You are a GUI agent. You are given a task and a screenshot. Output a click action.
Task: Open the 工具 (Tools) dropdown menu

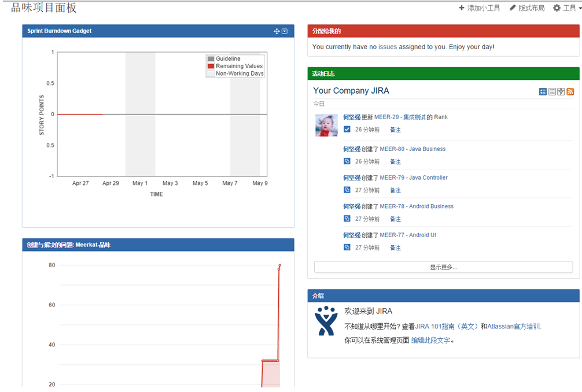(566, 8)
